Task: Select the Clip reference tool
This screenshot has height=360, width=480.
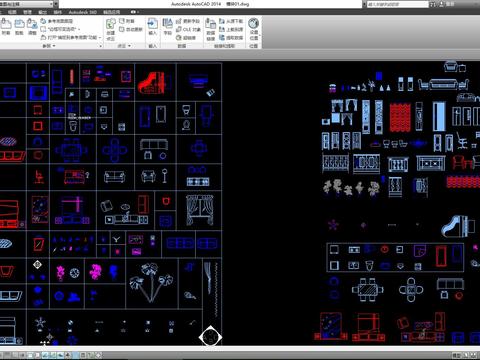Action: [19, 27]
